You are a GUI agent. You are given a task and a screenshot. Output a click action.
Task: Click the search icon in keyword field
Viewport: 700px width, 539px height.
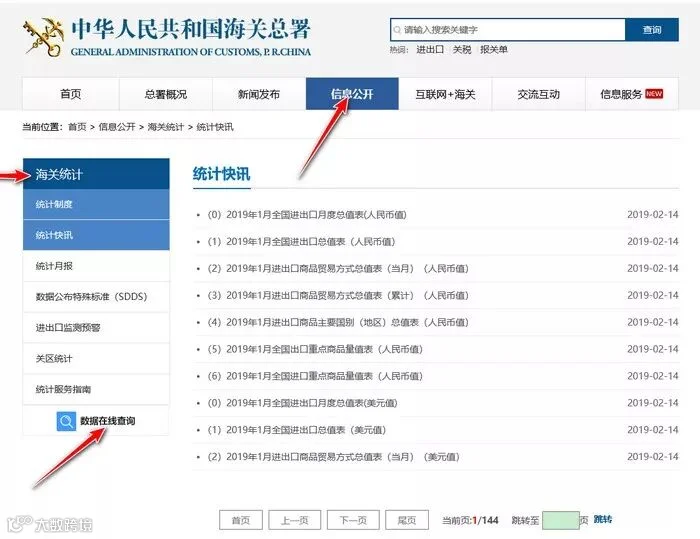click(397, 30)
